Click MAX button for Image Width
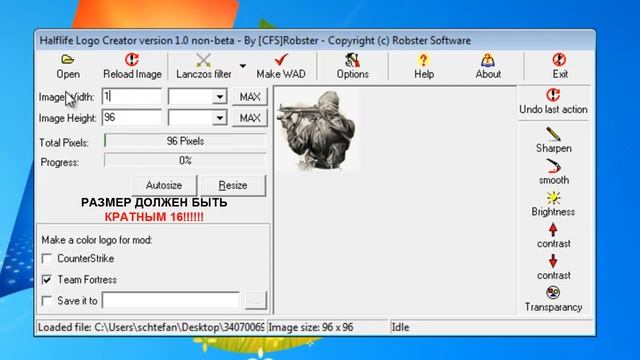The image size is (640, 360). click(x=250, y=97)
